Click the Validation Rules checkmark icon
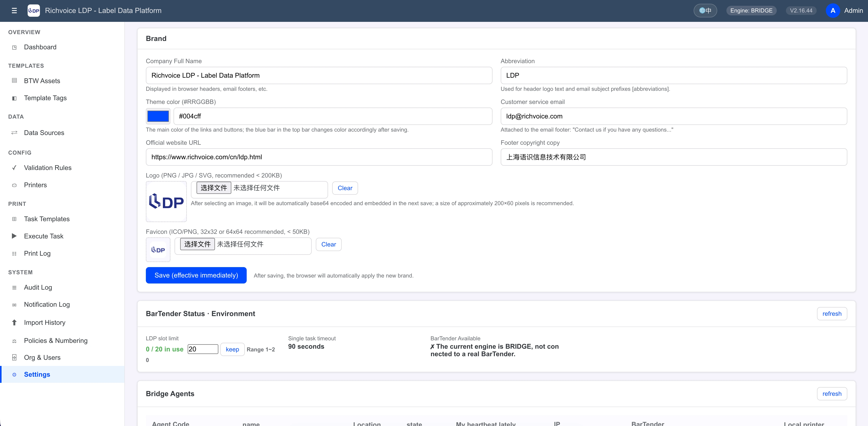Viewport: 868px width, 426px height. pos(14,168)
